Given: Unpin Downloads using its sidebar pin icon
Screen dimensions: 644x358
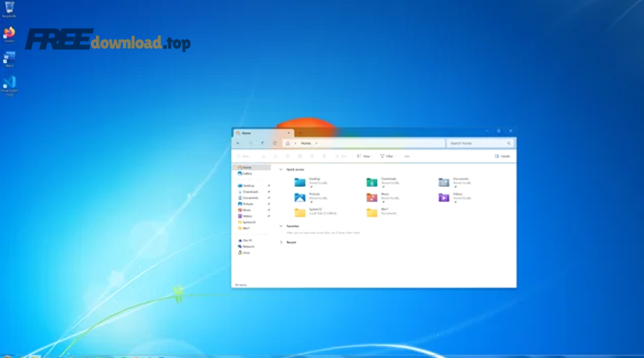Looking at the screenshot, I should point(268,192).
